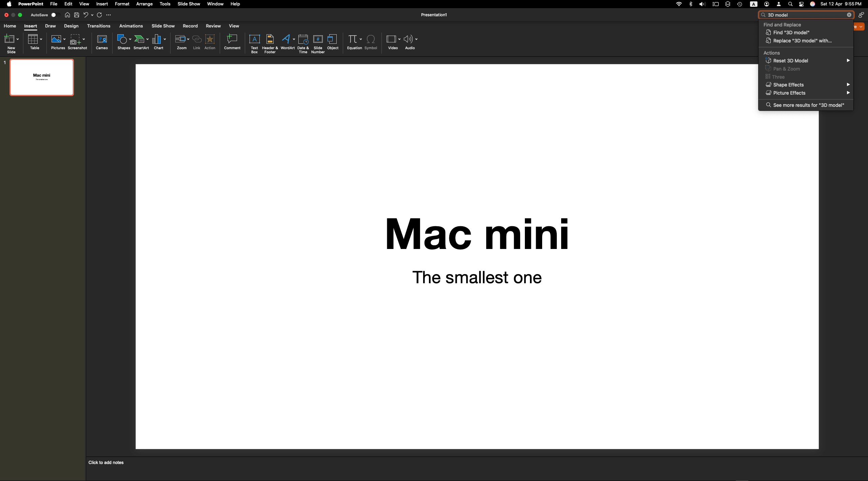Click the Save icon in title bar
The image size is (868, 481).
[77, 15]
